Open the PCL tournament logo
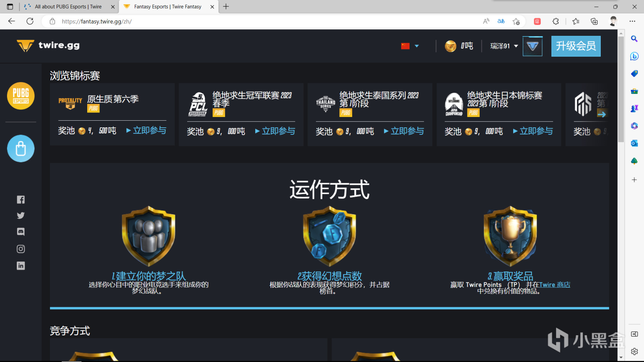Image resolution: width=644 pixels, height=362 pixels. click(198, 104)
